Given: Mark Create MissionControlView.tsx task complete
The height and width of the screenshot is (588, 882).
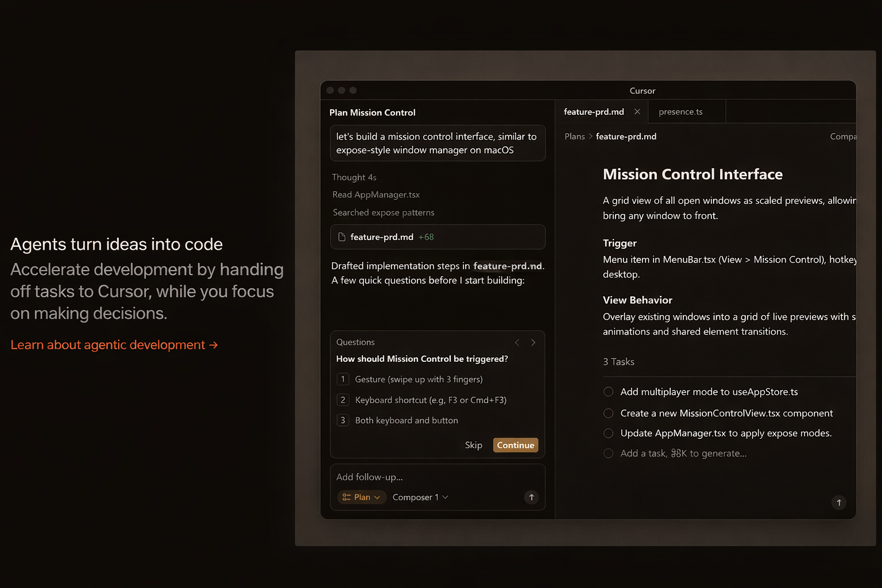Looking at the screenshot, I should (609, 413).
